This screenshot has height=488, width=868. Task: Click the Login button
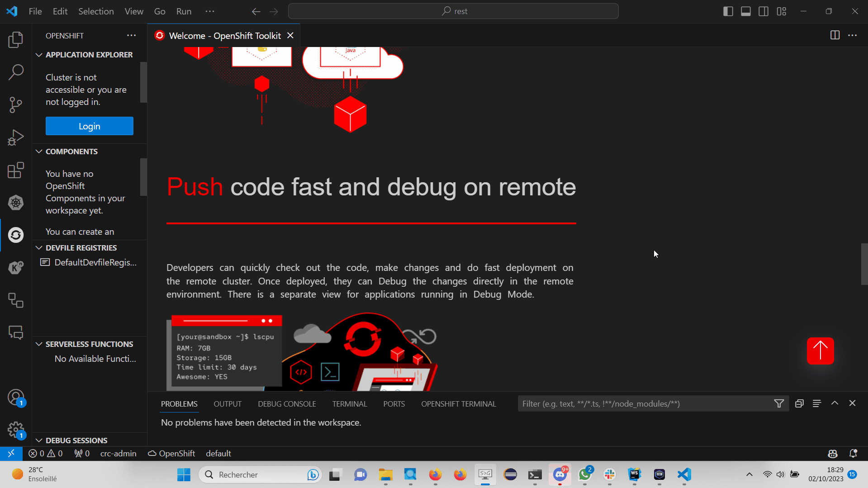89,126
